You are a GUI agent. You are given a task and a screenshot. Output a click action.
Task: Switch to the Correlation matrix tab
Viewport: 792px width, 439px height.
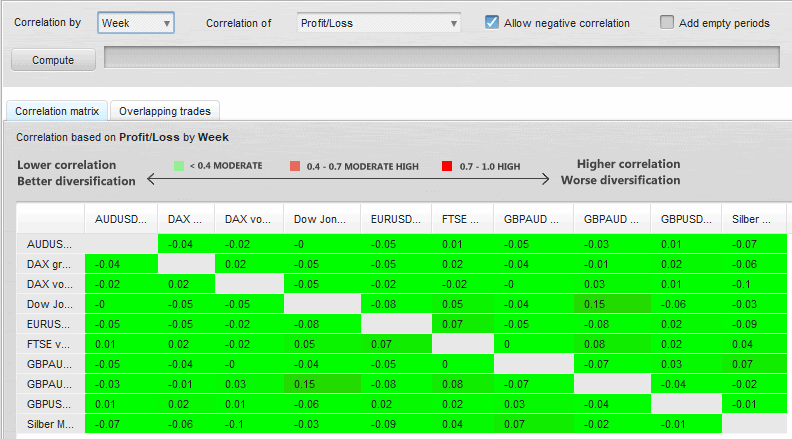pos(57,111)
